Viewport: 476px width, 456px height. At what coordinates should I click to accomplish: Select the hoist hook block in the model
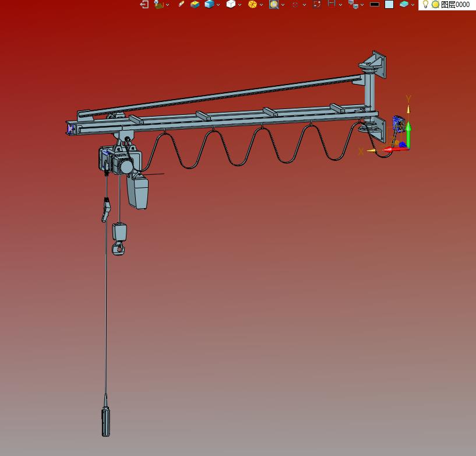[119, 239]
